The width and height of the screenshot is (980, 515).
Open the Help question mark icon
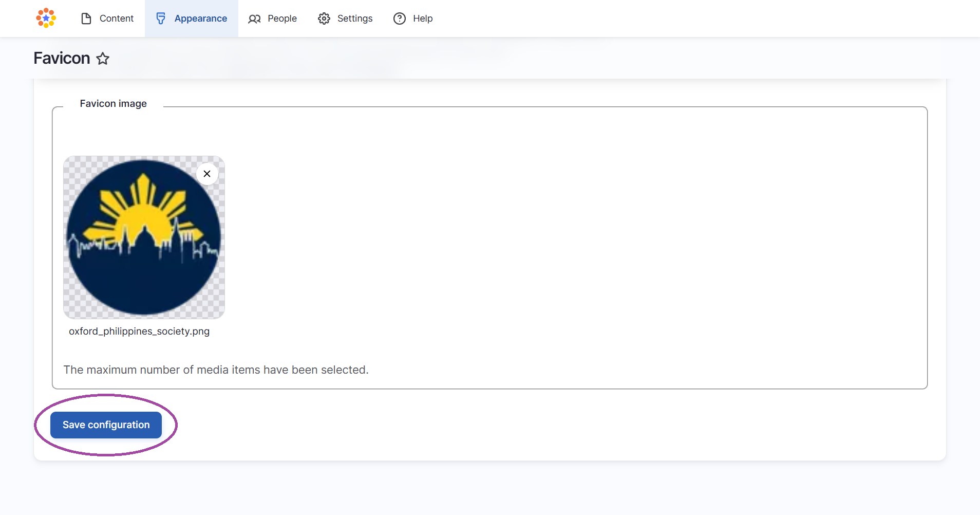click(400, 19)
